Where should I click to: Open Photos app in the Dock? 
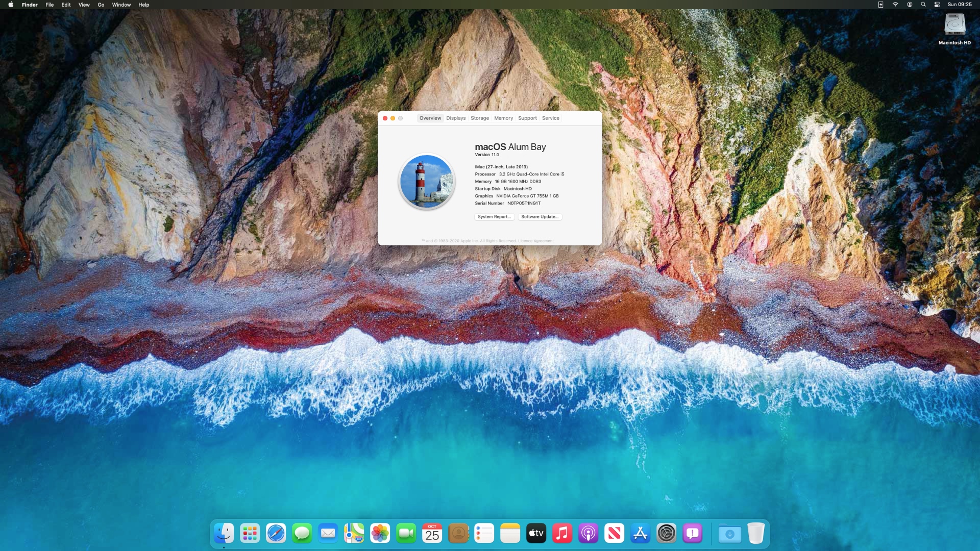[x=380, y=534]
